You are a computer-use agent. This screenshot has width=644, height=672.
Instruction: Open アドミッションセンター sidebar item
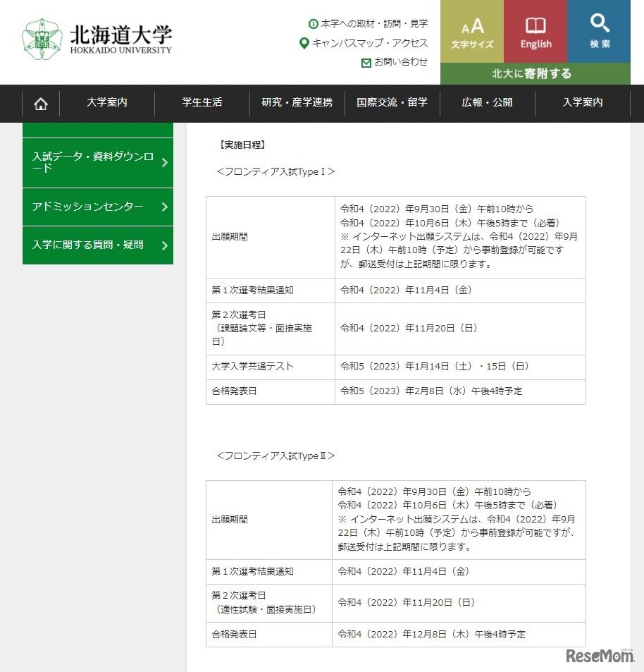point(98,207)
